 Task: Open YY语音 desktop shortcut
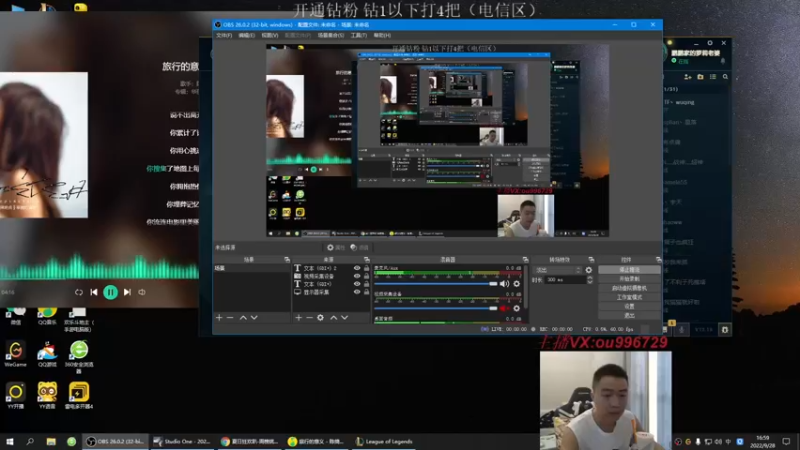point(47,395)
